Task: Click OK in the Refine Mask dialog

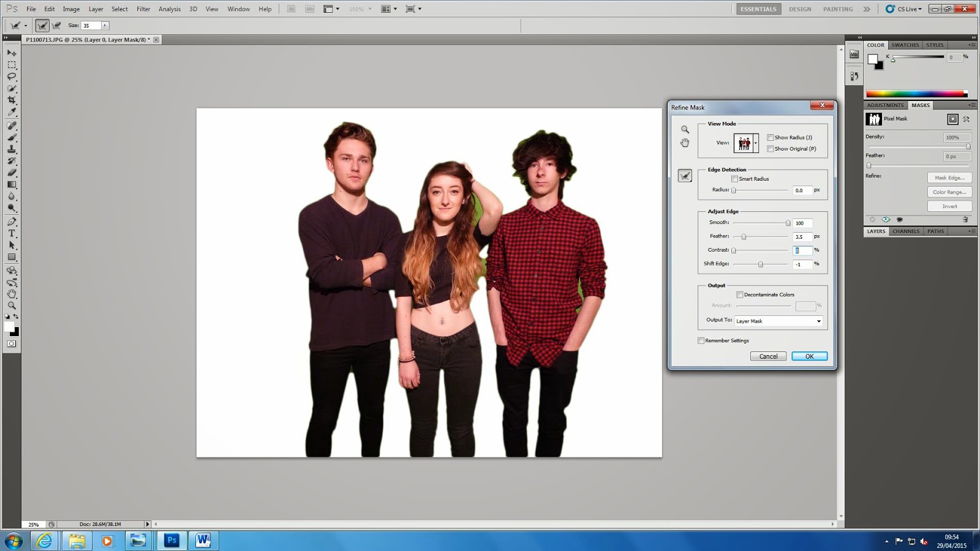Action: pos(809,356)
